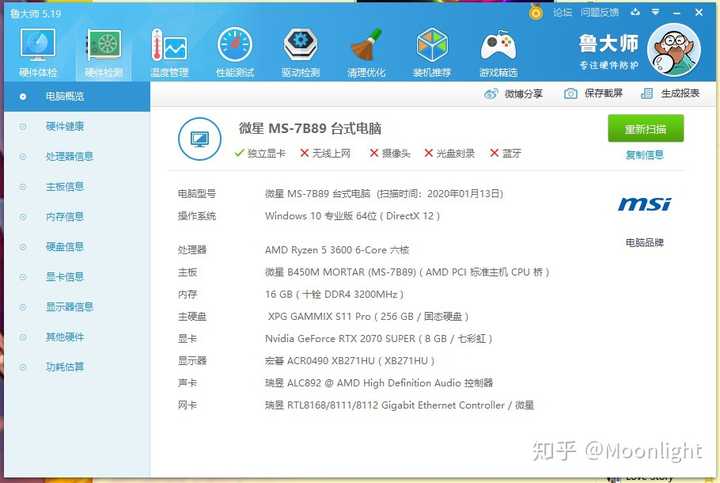This screenshot has height=483, width=720.
Task: Share via 微博分享 Weibo icon
Action: pos(513,94)
